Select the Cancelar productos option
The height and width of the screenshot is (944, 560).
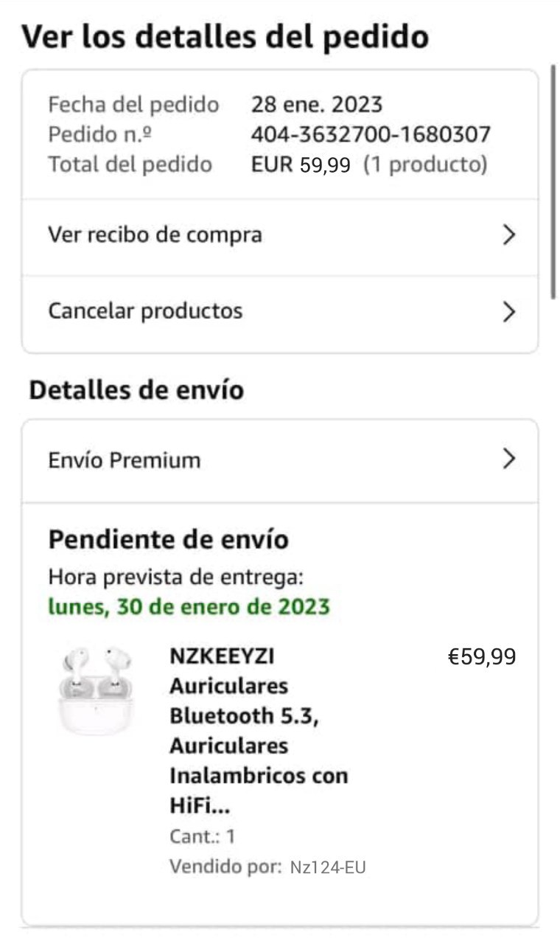click(145, 311)
